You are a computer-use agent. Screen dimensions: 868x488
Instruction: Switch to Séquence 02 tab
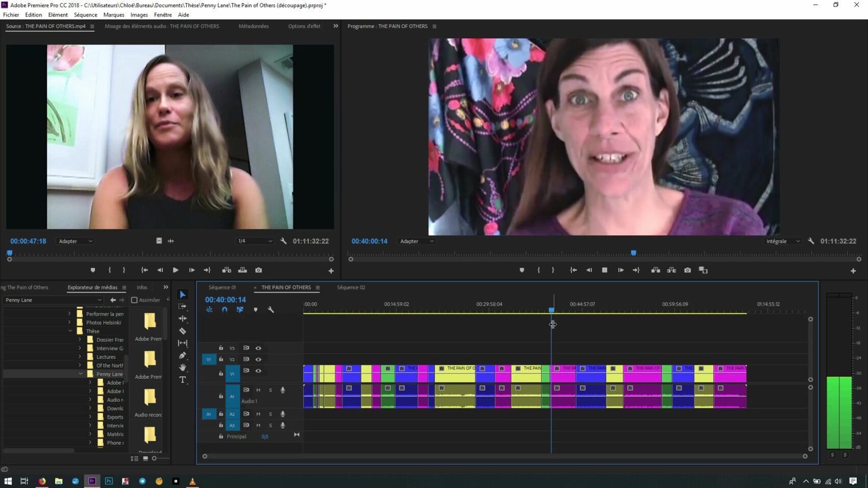351,287
